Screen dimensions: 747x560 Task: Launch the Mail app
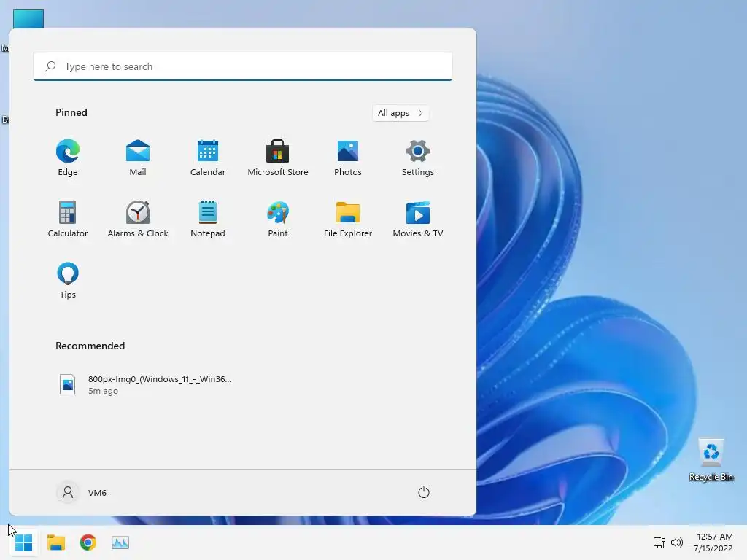point(138,158)
